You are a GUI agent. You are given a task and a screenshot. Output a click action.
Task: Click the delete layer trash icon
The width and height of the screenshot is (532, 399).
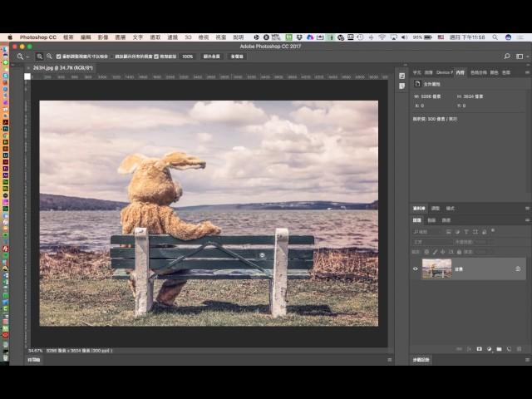click(x=519, y=349)
